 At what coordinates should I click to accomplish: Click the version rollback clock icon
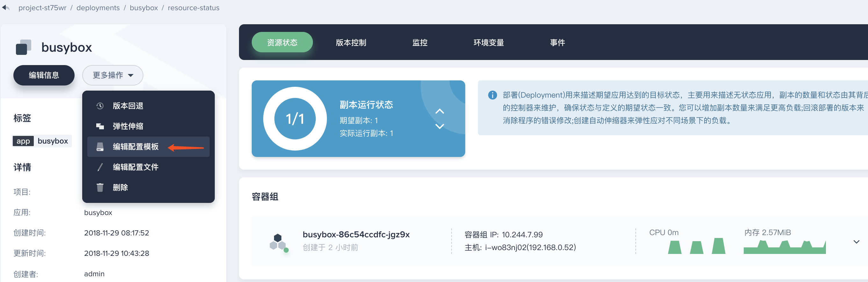click(100, 106)
